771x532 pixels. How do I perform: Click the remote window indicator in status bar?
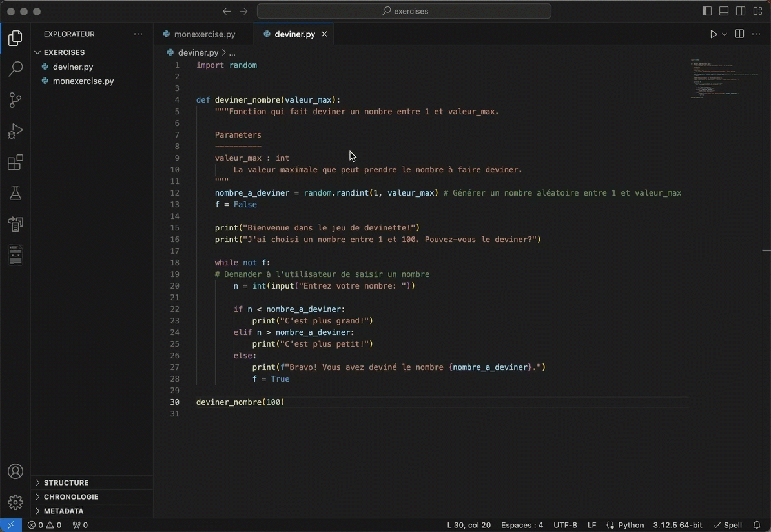pyautogui.click(x=11, y=525)
